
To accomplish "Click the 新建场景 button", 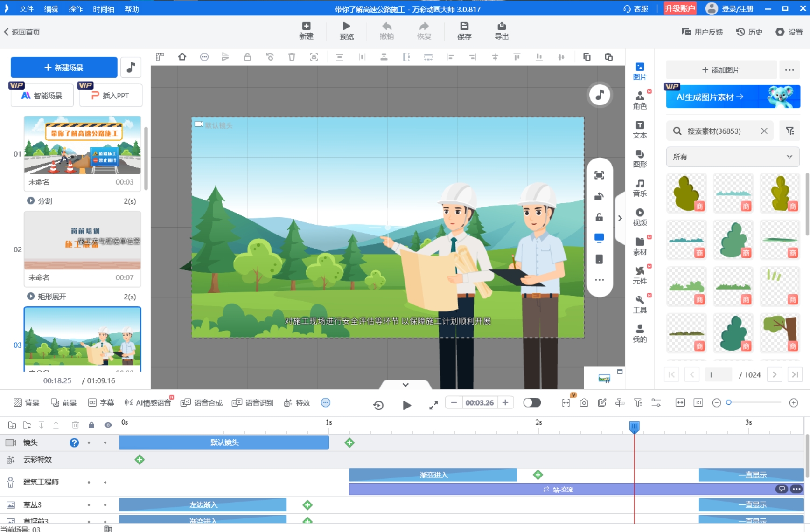I will 64,68.
